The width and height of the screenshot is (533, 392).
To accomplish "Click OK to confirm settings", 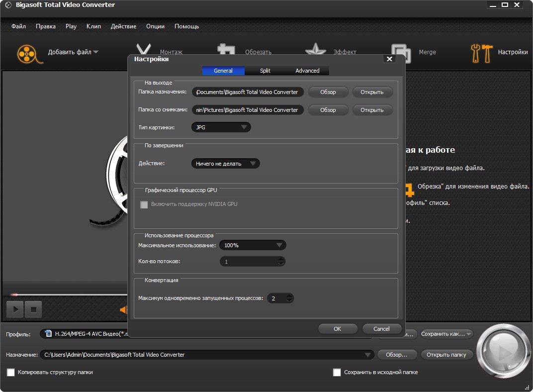I will click(x=338, y=329).
